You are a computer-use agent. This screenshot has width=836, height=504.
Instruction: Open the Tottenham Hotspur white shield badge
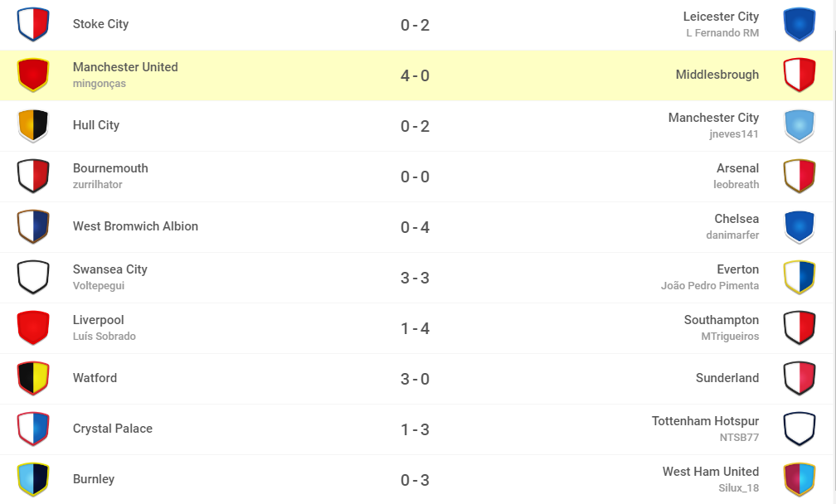(800, 429)
